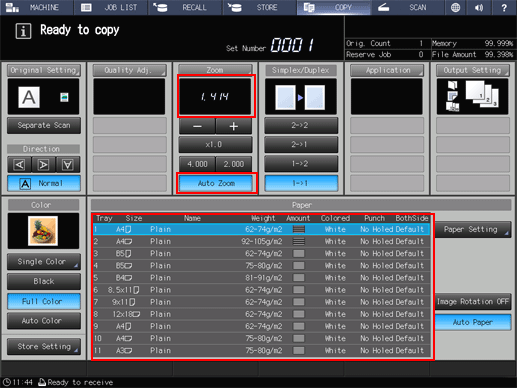517x388 pixels.
Task: Click the fruit basket color preview thumbnail
Action: [x=43, y=231]
